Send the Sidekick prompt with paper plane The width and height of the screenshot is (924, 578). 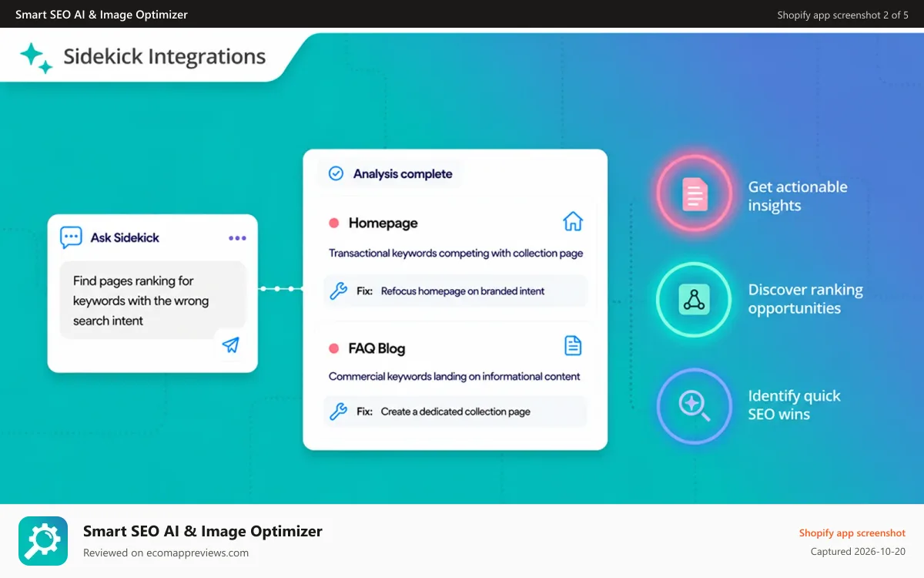click(230, 344)
